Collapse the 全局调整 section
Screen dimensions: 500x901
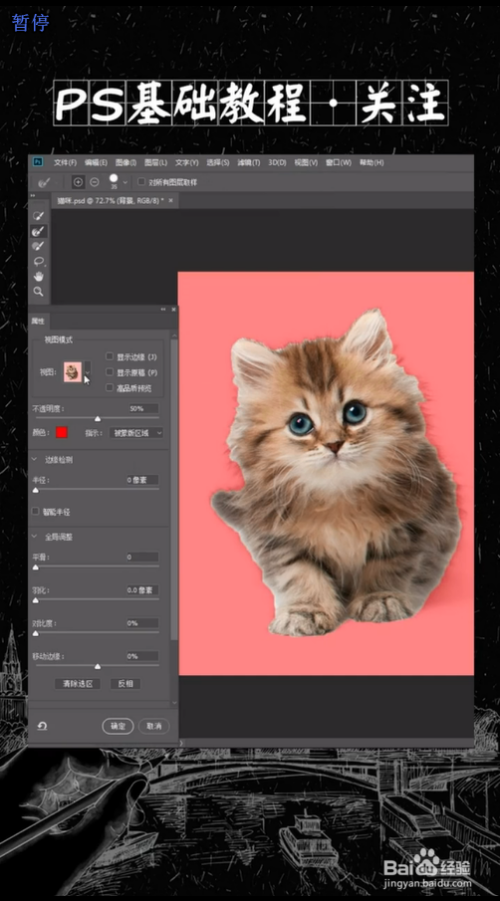(34, 537)
